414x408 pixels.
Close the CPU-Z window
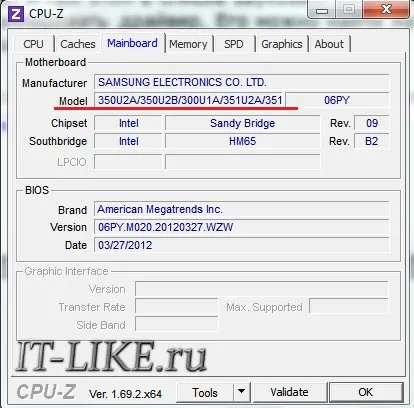pos(386,9)
